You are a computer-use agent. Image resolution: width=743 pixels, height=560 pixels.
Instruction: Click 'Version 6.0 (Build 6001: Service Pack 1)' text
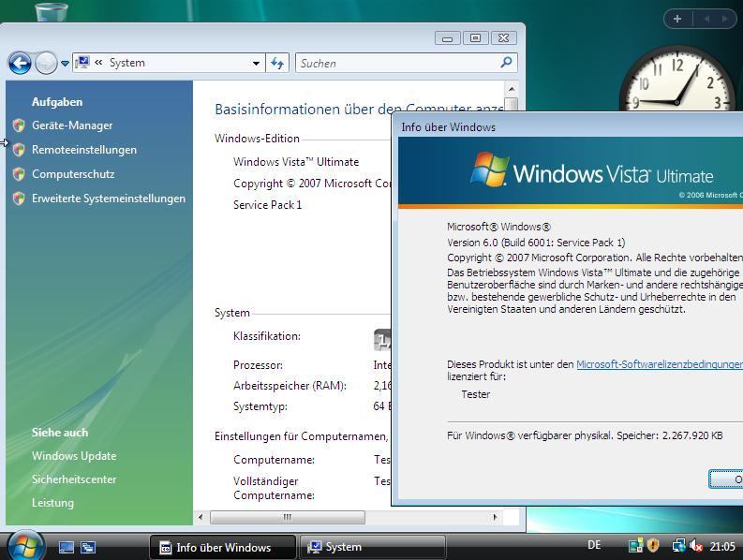coord(536,243)
